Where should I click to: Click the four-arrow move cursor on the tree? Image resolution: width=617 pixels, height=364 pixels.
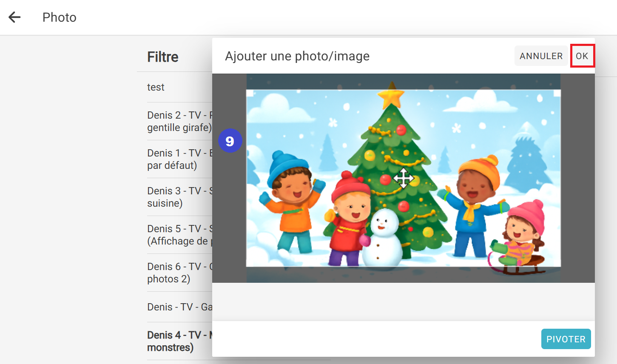click(403, 178)
